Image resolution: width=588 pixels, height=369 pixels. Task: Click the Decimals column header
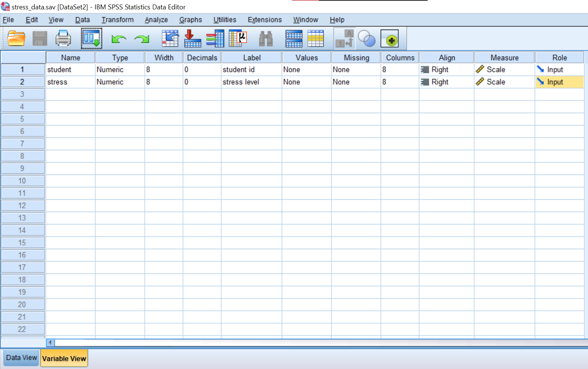[202, 58]
